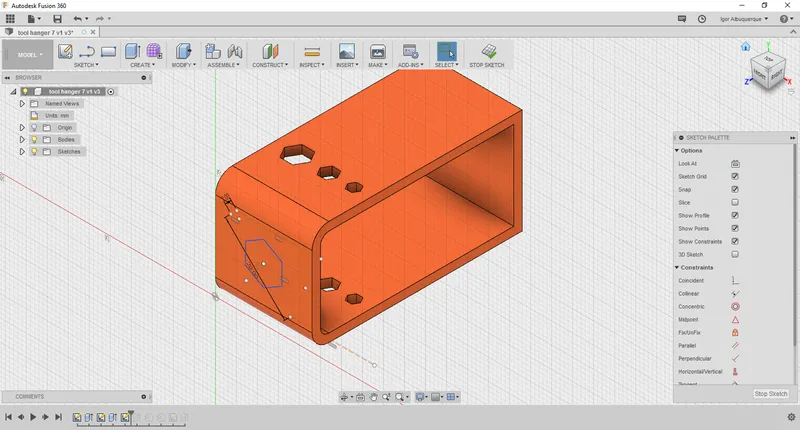Expand the Bodies tree node
Screen dimensions: 800x430
[22, 140]
